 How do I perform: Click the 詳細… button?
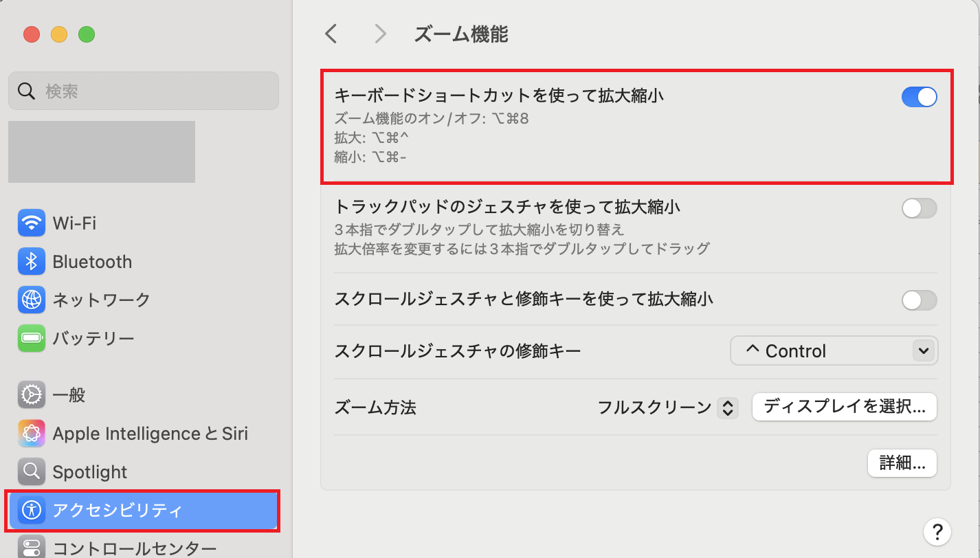(902, 463)
